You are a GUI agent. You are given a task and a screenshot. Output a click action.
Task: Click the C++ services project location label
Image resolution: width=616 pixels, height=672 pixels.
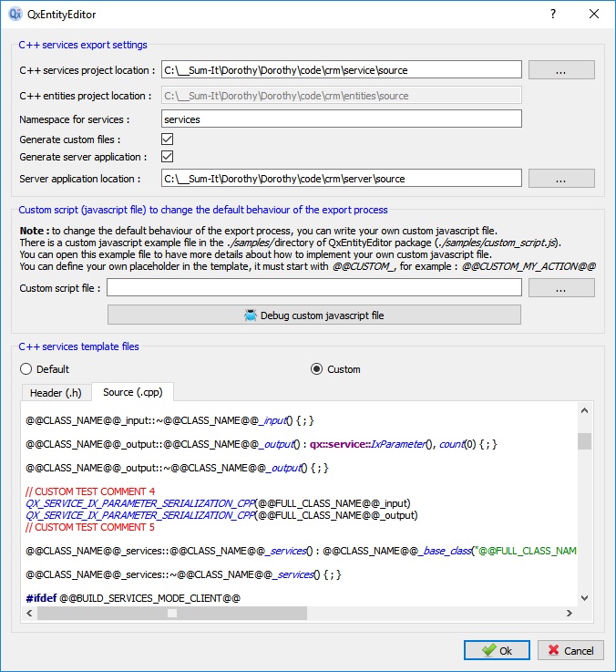(87, 70)
